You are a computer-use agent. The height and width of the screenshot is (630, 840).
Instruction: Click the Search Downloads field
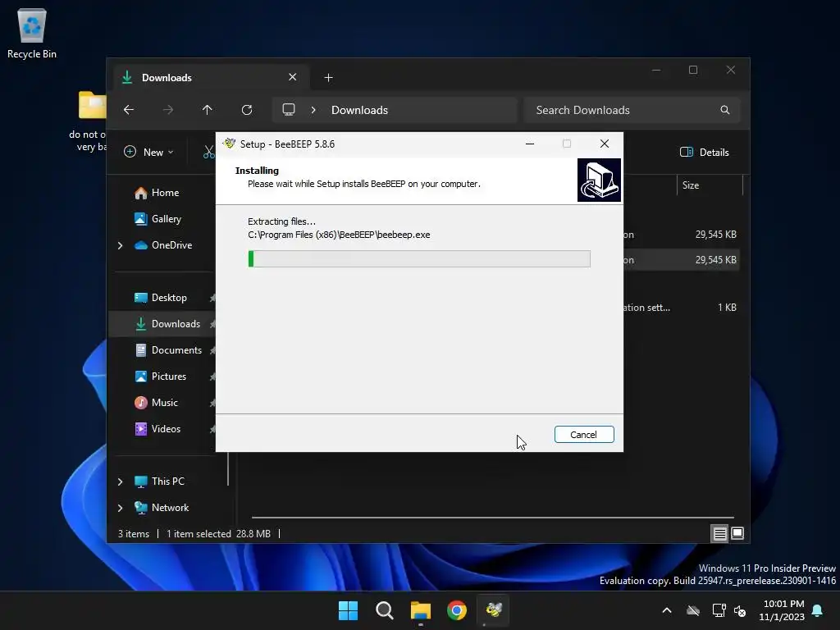coord(632,110)
